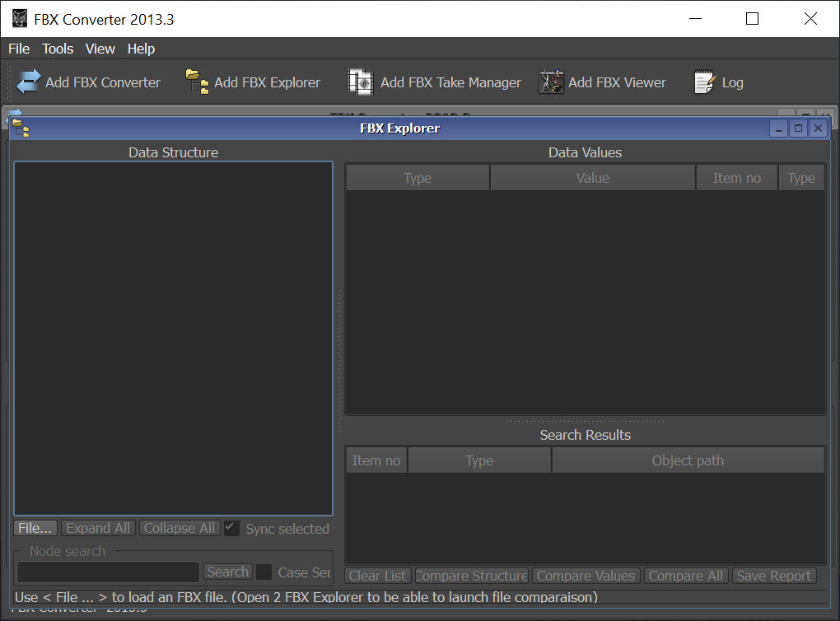
Task: Open the Log notepad icon
Action: point(704,82)
